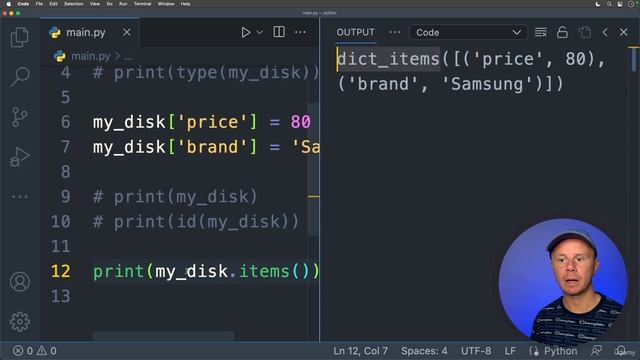Image resolution: width=640 pixels, height=360 pixels.
Task: Select Python language mode in status bar
Action: coord(560,351)
